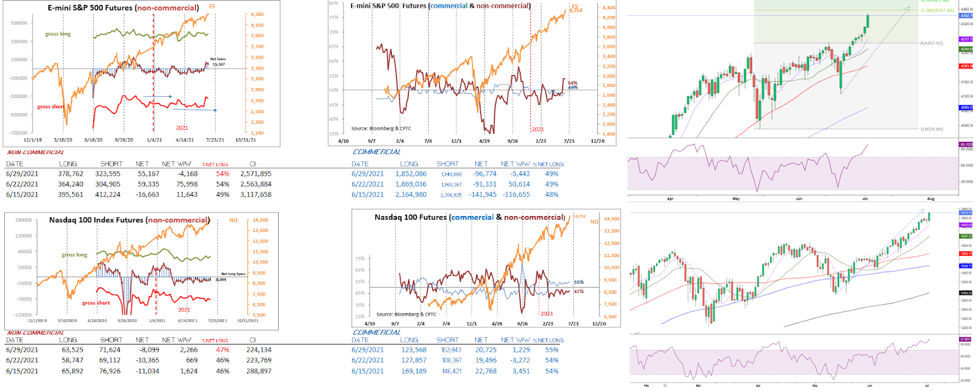The height and width of the screenshot is (391, 980).
Task: Click the 'Nasdaq 100 Index Futures (non-commercial)' chart title
Action: (x=129, y=220)
